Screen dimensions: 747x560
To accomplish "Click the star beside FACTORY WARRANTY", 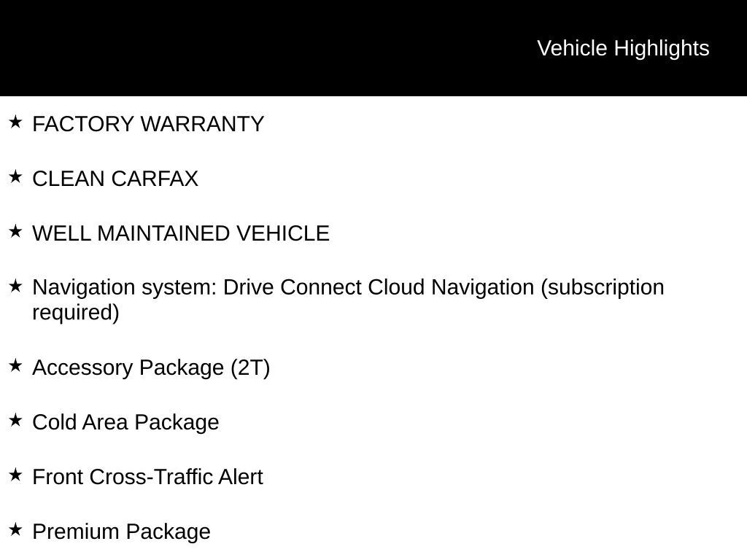I will click(x=16, y=122).
